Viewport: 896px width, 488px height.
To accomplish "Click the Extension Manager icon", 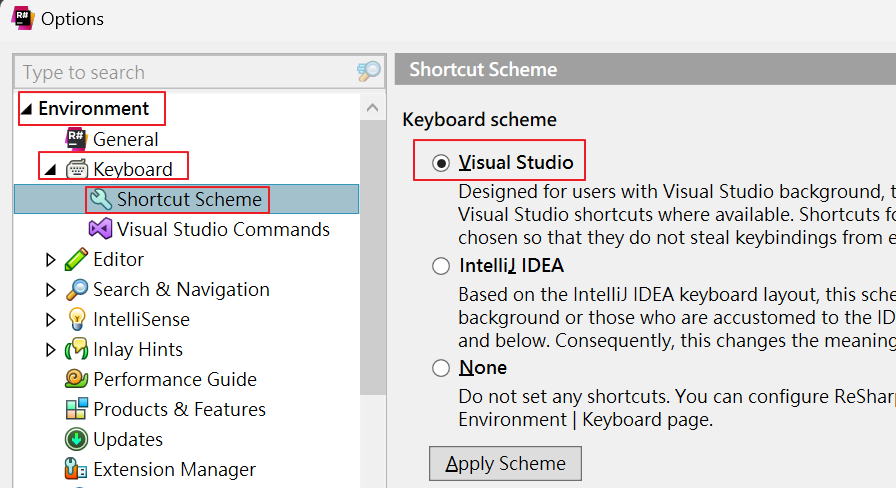I will (x=76, y=469).
